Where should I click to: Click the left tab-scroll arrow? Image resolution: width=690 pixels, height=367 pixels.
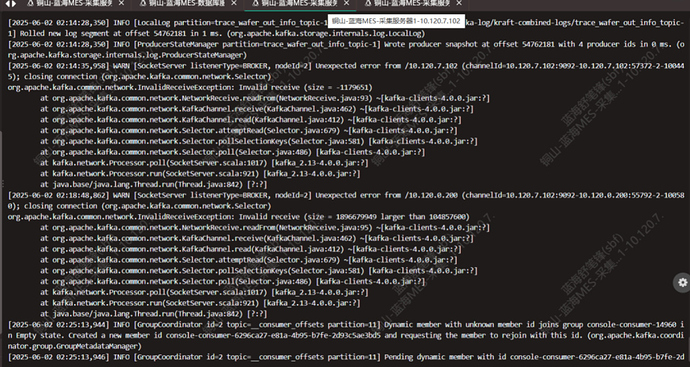pyautogui.click(x=7, y=4)
